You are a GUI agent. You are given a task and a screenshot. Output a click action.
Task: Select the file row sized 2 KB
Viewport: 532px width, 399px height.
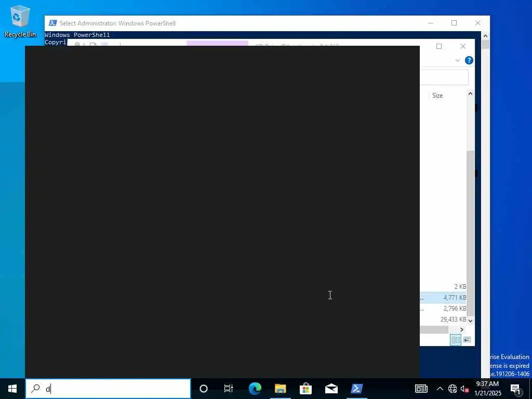tap(443, 286)
